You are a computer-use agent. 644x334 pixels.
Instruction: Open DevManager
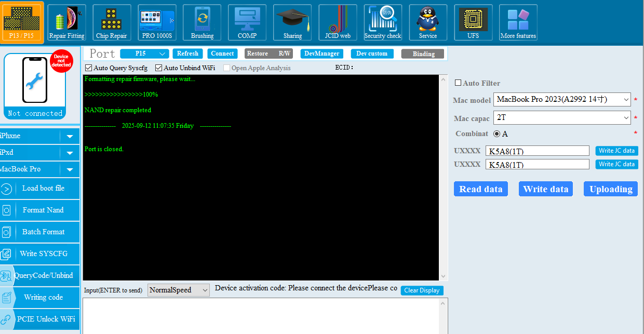[x=322, y=54]
